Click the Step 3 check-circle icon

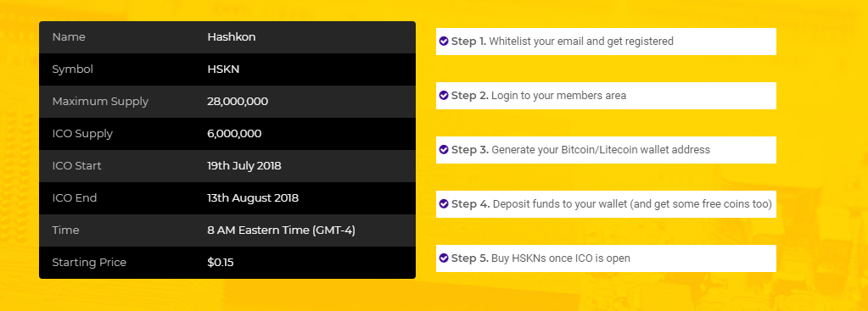pos(444,149)
